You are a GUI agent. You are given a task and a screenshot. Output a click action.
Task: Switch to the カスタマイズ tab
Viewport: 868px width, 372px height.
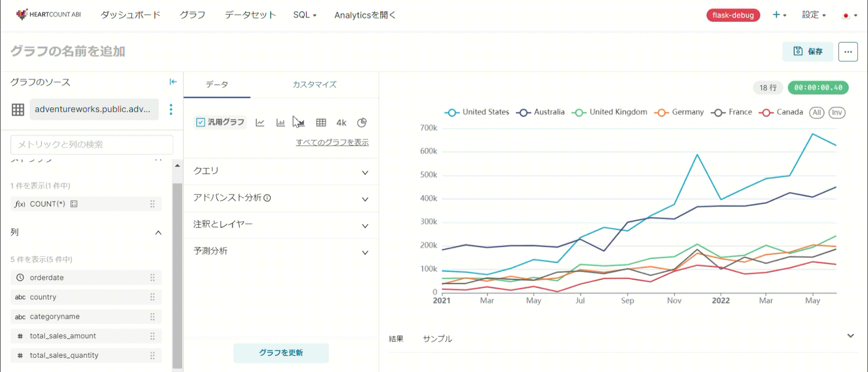coord(314,85)
